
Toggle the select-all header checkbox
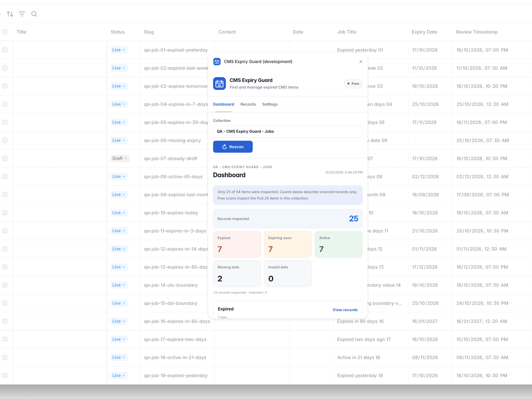click(x=5, y=32)
